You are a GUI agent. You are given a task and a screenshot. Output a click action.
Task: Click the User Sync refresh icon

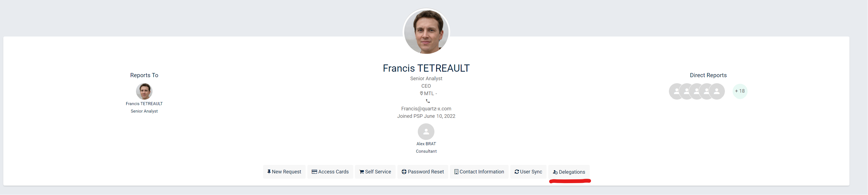pos(517,172)
